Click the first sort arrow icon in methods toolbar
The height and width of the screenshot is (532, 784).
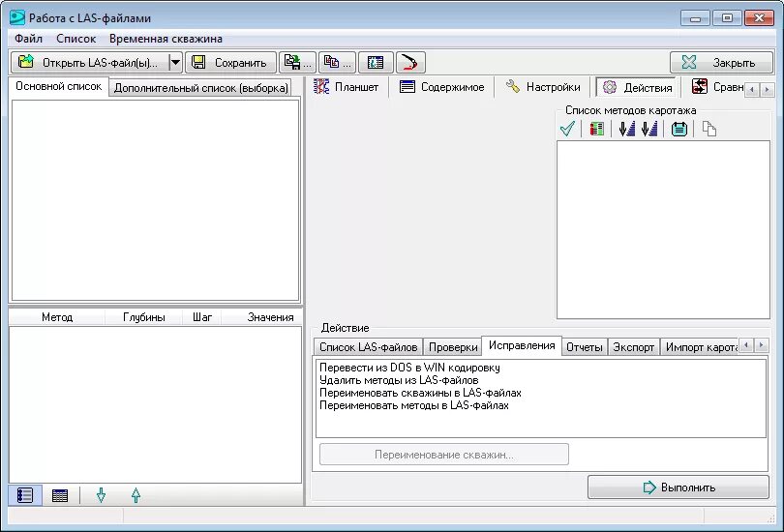(626, 129)
